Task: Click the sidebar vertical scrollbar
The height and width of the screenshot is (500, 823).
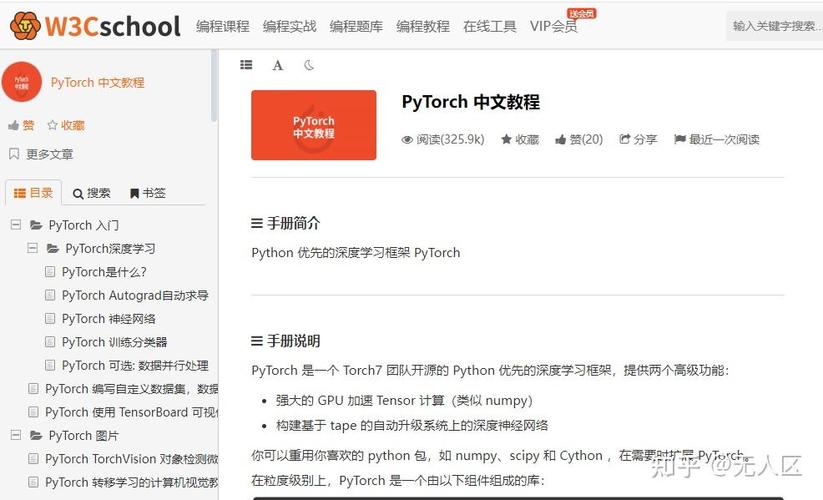Action: tap(214, 86)
